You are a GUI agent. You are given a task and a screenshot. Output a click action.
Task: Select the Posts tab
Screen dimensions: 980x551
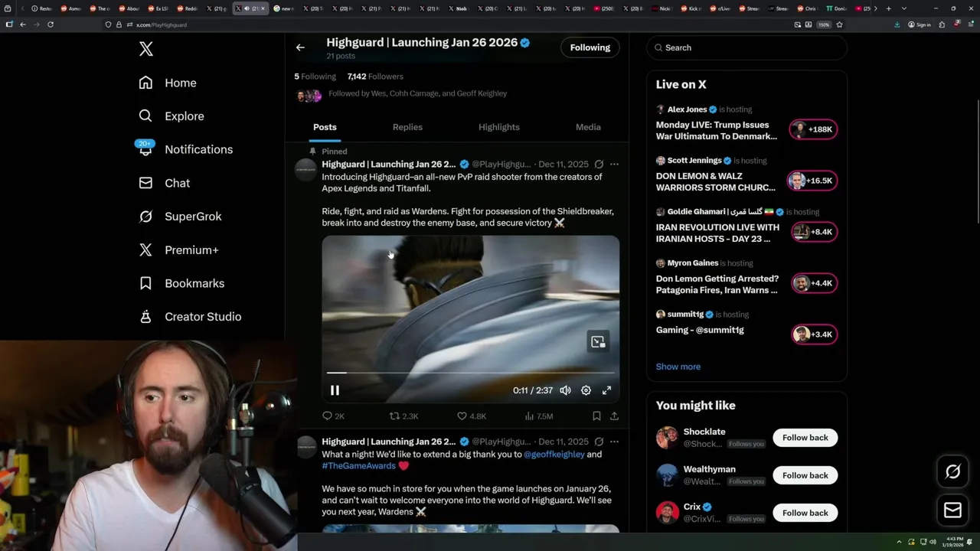tap(325, 127)
